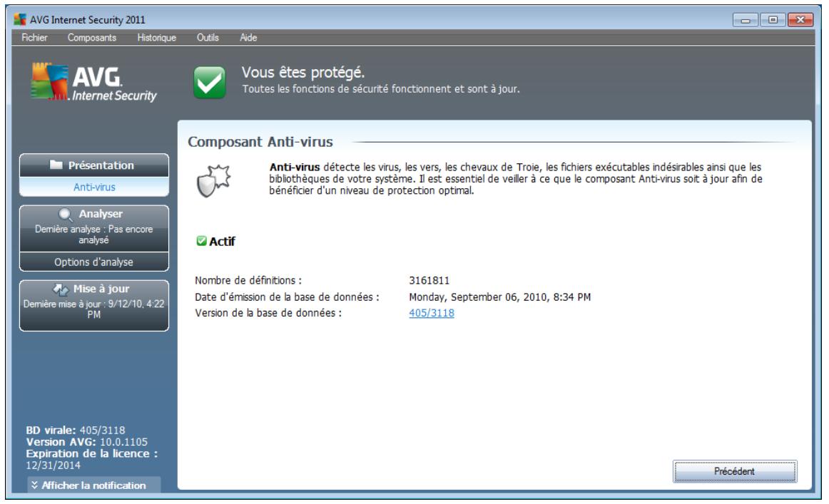Click the AVG title bar app icon

pyautogui.click(x=20, y=19)
